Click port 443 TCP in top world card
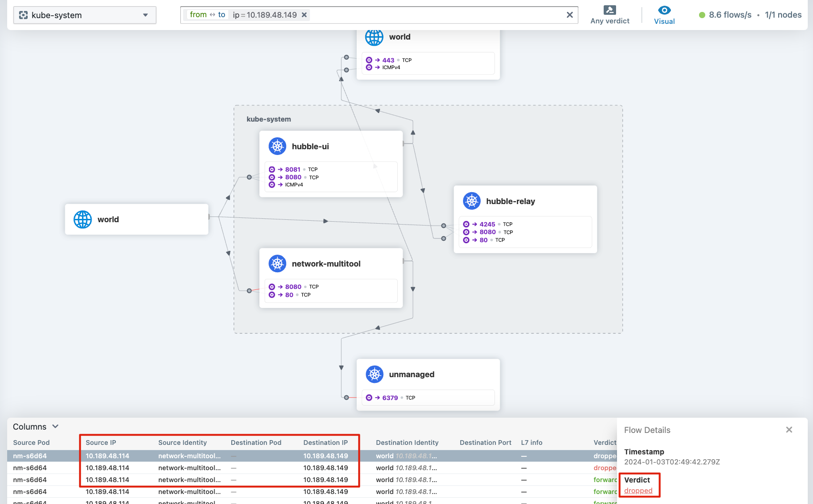 (x=389, y=60)
